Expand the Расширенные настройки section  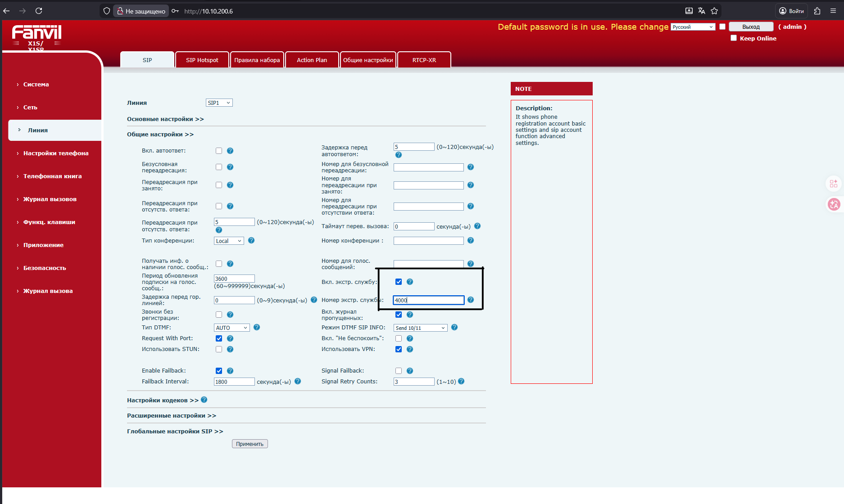171,416
